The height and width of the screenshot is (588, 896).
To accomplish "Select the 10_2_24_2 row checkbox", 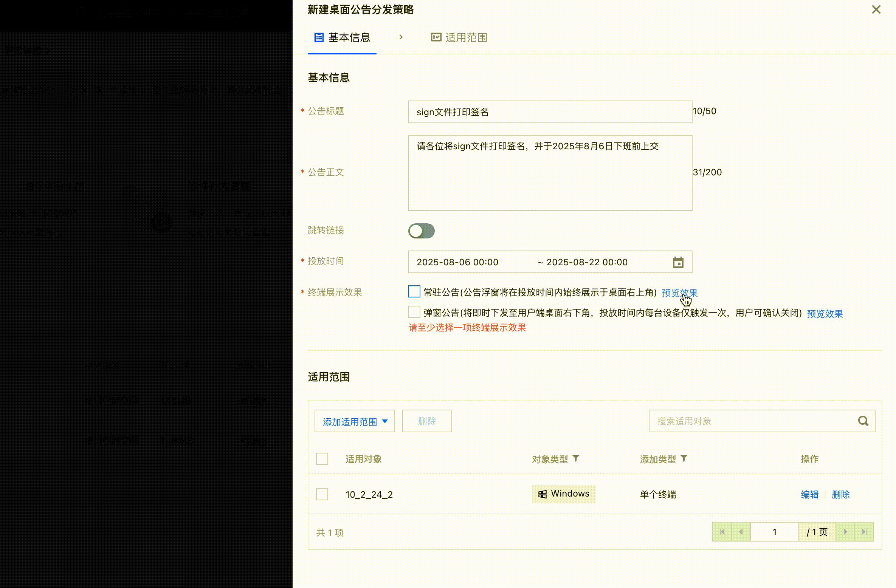I will pyautogui.click(x=322, y=494).
